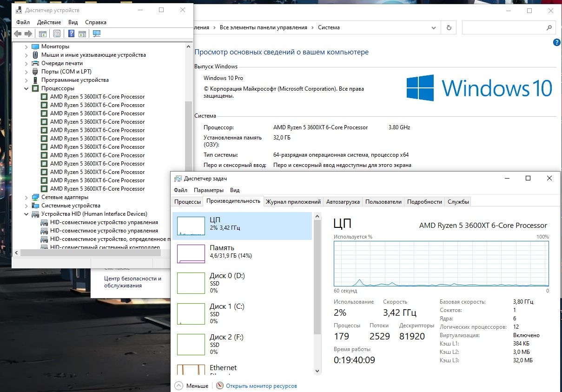Screen dimensions: 562x392
Task: Click the blue Help question-mark toolbar icon
Action: tap(72, 33)
